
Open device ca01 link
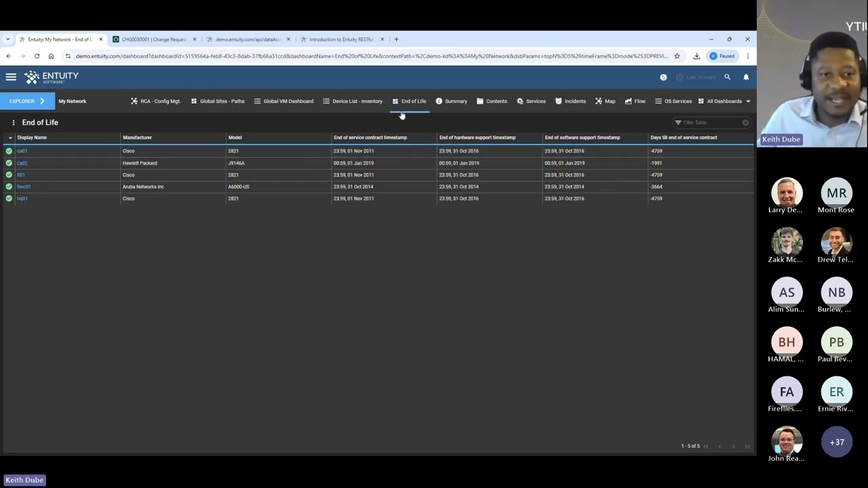(x=22, y=151)
